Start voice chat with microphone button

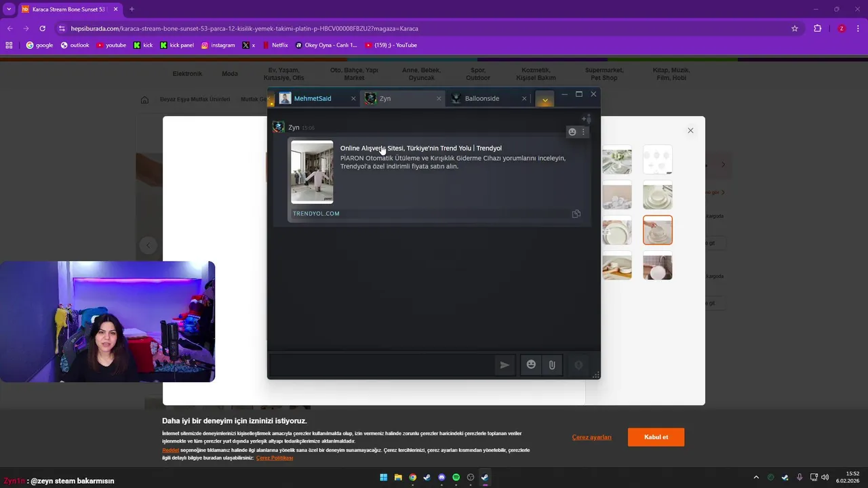578,365
